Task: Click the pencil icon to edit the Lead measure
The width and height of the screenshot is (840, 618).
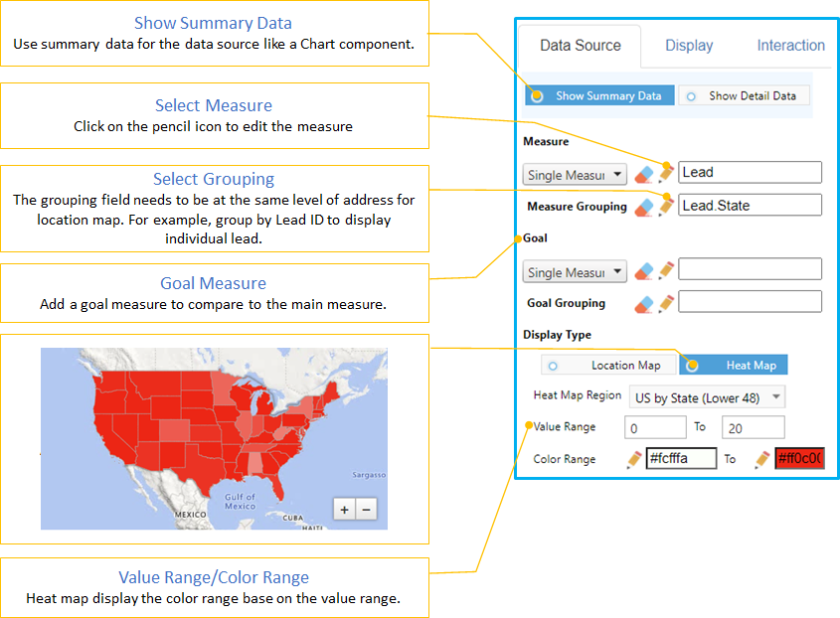Action: 666,173
